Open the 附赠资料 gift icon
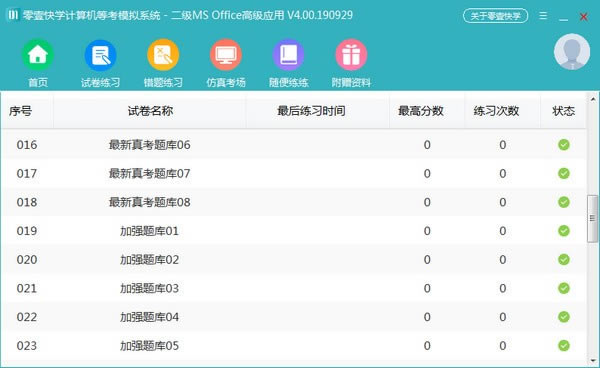 pos(351,55)
